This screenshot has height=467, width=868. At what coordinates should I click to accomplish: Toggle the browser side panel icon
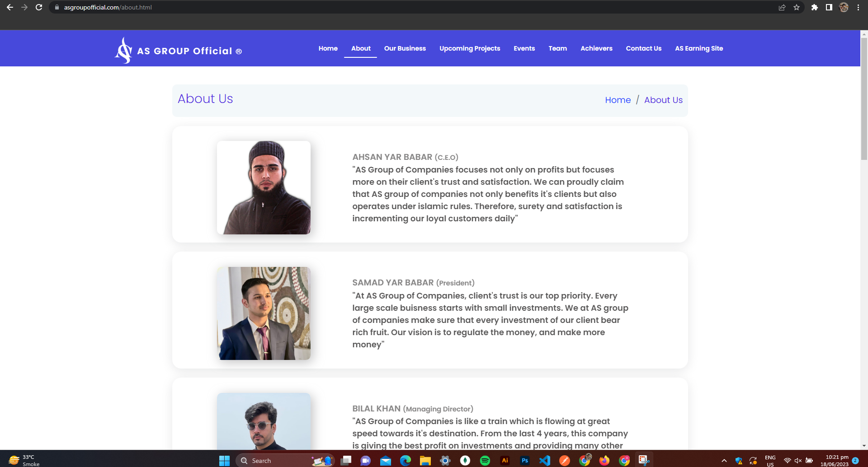pyautogui.click(x=829, y=7)
